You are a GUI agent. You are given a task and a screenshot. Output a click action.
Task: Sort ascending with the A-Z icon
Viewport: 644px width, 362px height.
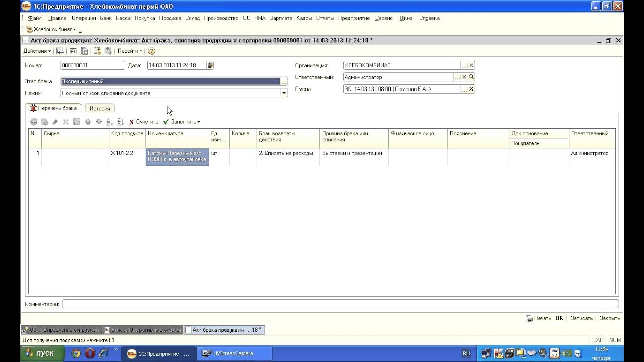pos(110,122)
